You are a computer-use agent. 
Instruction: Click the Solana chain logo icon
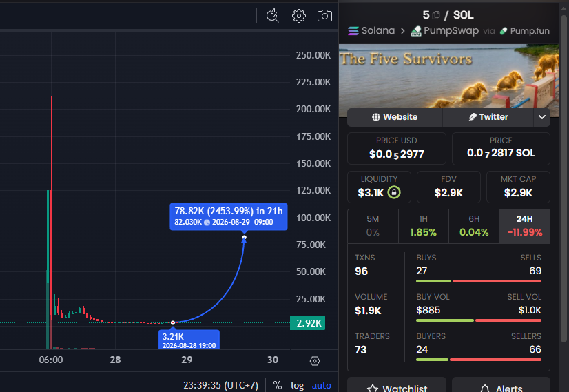[353, 31]
